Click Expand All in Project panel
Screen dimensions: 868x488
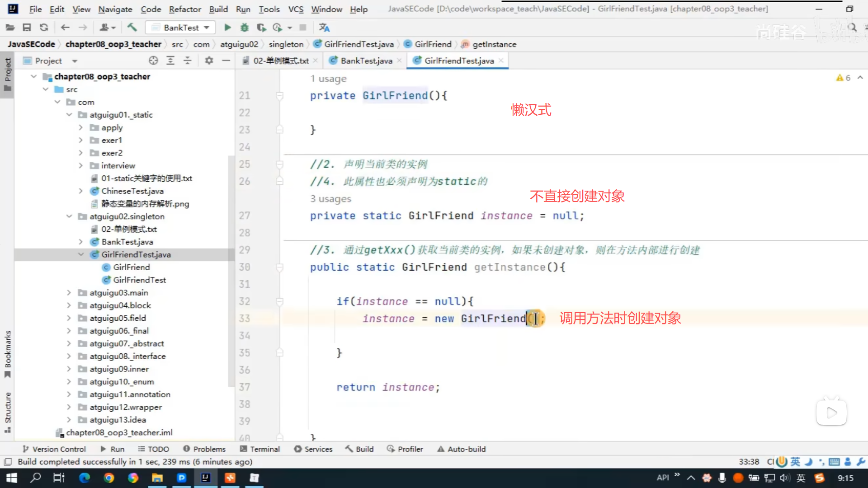pos(170,61)
